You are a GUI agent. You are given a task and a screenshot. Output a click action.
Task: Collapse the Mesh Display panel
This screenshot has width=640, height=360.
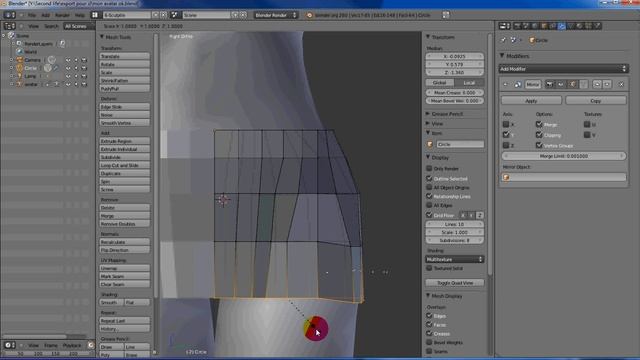pyautogui.click(x=428, y=296)
